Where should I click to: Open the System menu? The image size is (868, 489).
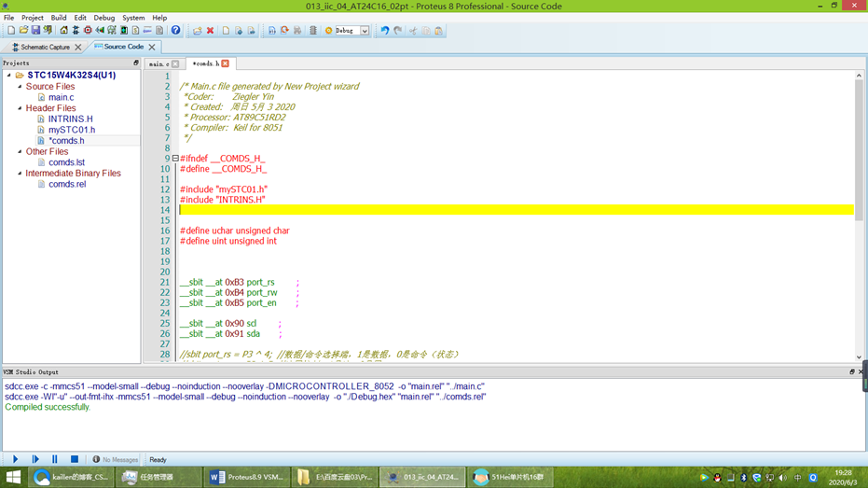pyautogui.click(x=133, y=18)
